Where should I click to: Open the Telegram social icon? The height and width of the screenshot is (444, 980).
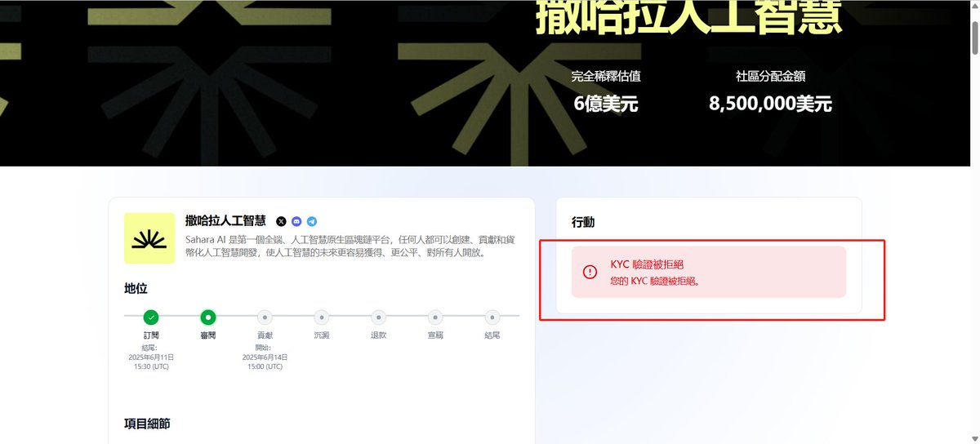(x=312, y=221)
